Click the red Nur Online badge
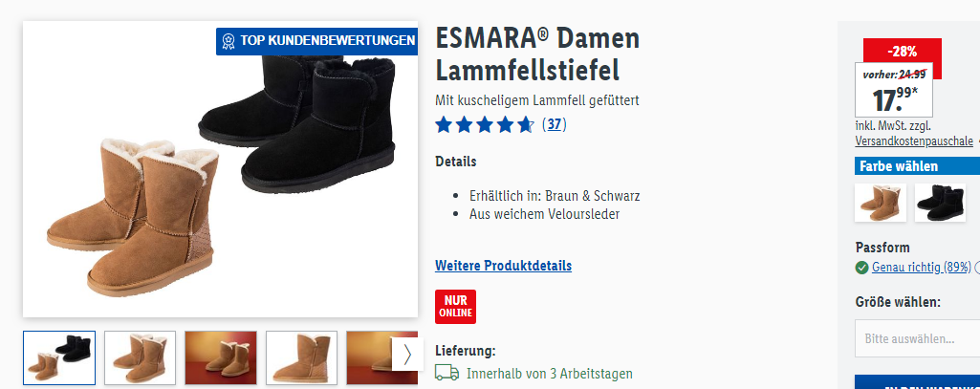This screenshot has width=980, height=389. click(456, 307)
